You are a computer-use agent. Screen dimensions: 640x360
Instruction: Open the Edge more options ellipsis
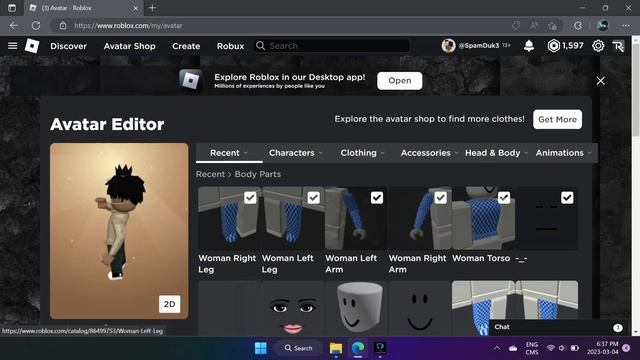[x=626, y=25]
